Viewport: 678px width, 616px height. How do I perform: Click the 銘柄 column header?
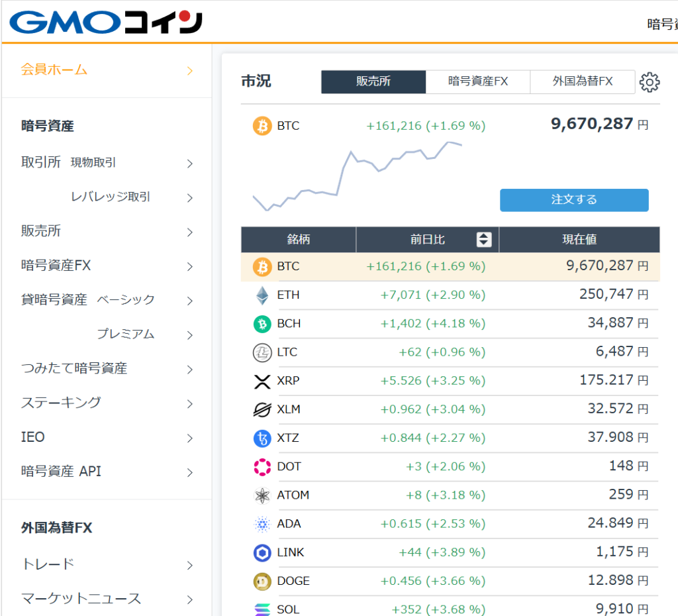[x=299, y=240]
